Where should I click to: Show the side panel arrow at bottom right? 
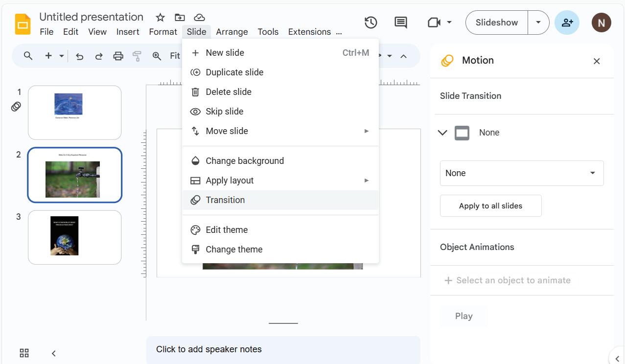pos(617,358)
